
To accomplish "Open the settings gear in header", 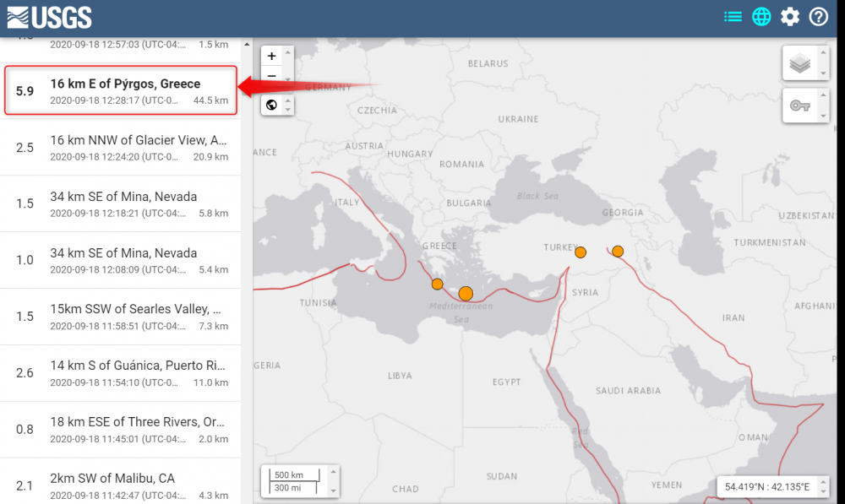I will coord(790,17).
